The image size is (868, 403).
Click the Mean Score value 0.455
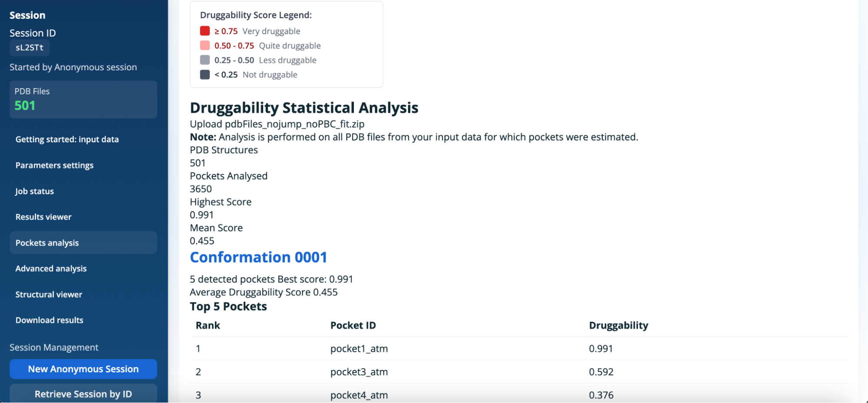point(202,241)
